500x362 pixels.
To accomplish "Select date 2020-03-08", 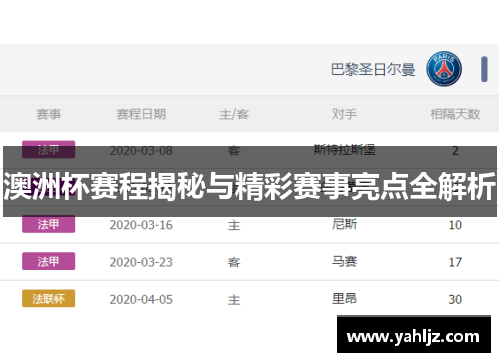I will tap(141, 151).
